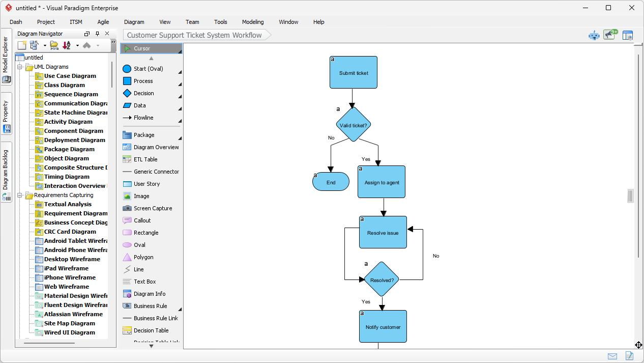Pin the Diagram Navigator panel

tap(97, 33)
